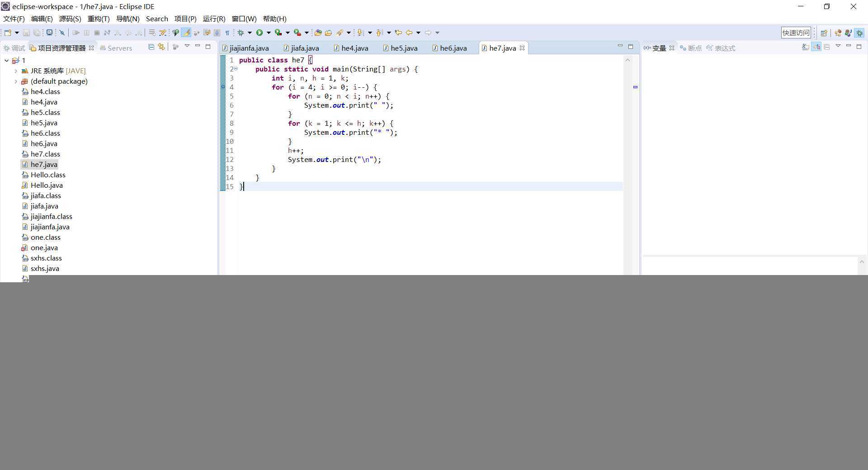Image resolution: width=868 pixels, height=470 pixels.
Task: Click the External Tools run icon
Action: pyautogui.click(x=297, y=33)
